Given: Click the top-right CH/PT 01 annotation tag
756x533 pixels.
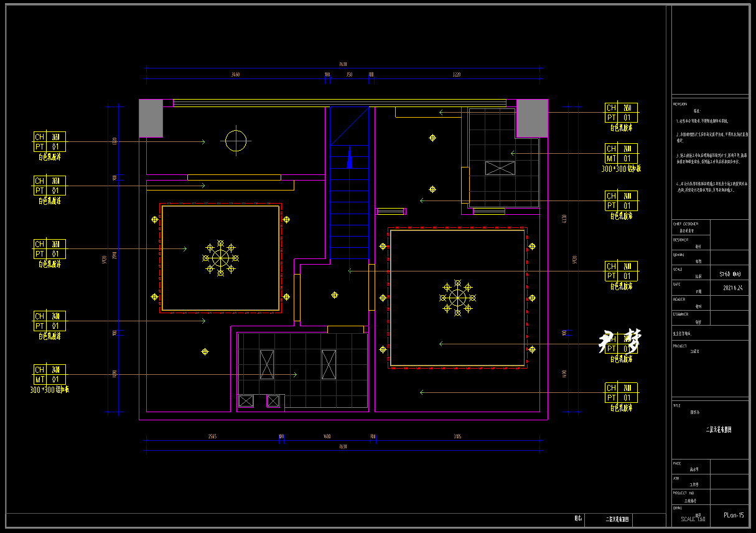Looking at the screenshot, I should [x=621, y=113].
